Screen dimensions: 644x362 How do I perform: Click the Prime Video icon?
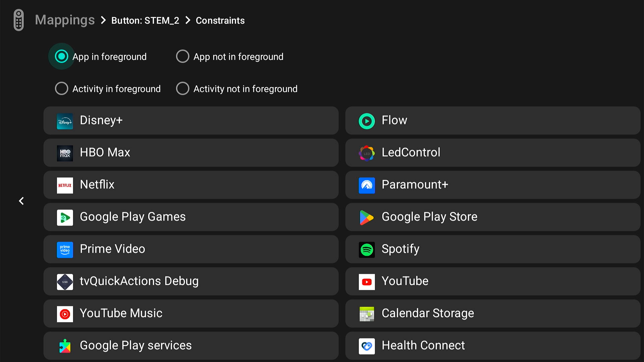[x=65, y=250]
